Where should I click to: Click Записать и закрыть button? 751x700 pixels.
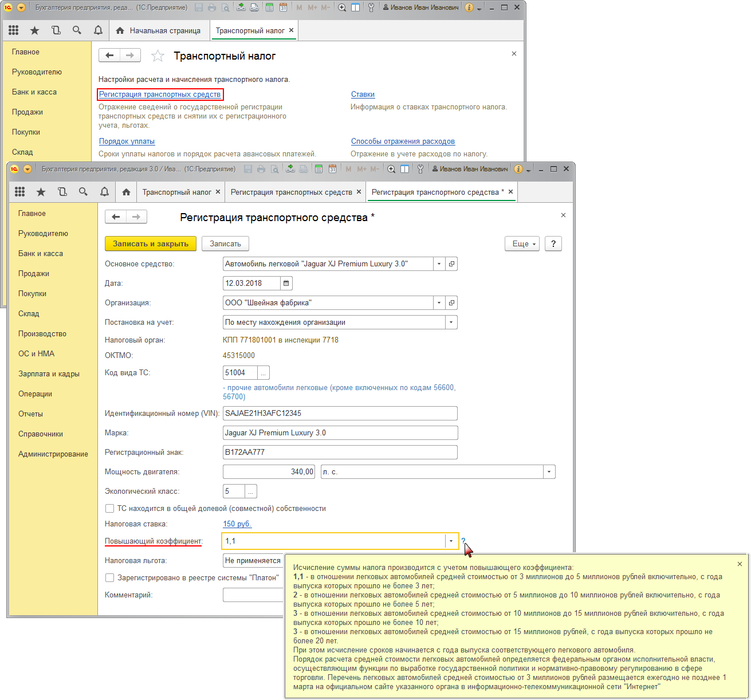(x=151, y=243)
